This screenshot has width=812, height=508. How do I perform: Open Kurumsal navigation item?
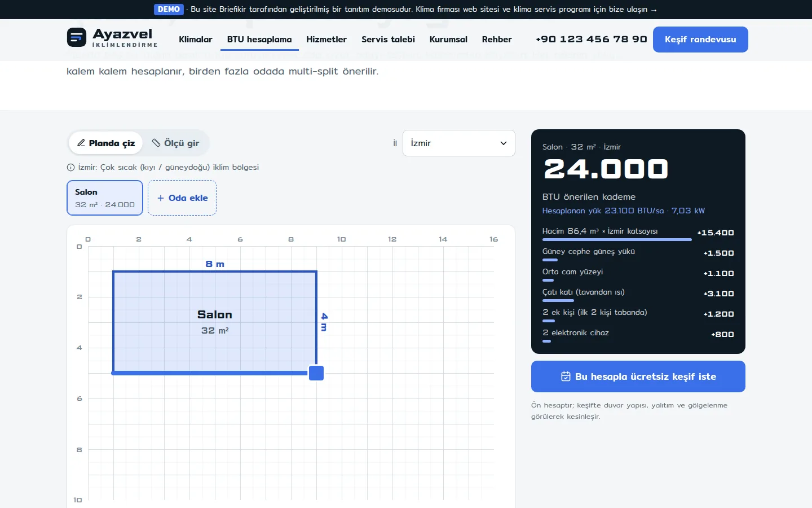point(448,40)
